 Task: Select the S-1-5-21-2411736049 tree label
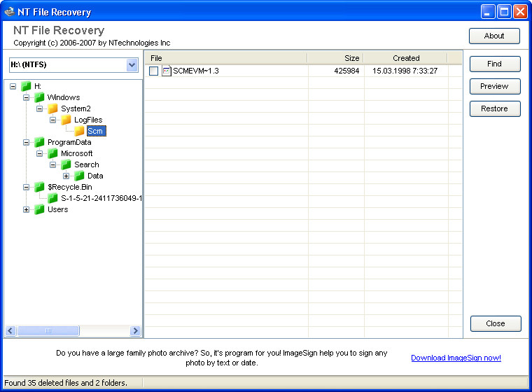(101, 198)
